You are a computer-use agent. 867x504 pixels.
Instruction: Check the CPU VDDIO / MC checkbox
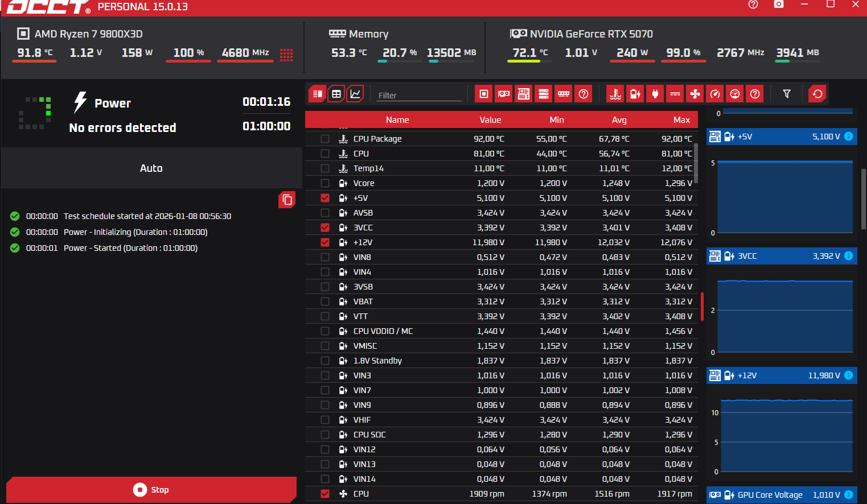pyautogui.click(x=325, y=331)
